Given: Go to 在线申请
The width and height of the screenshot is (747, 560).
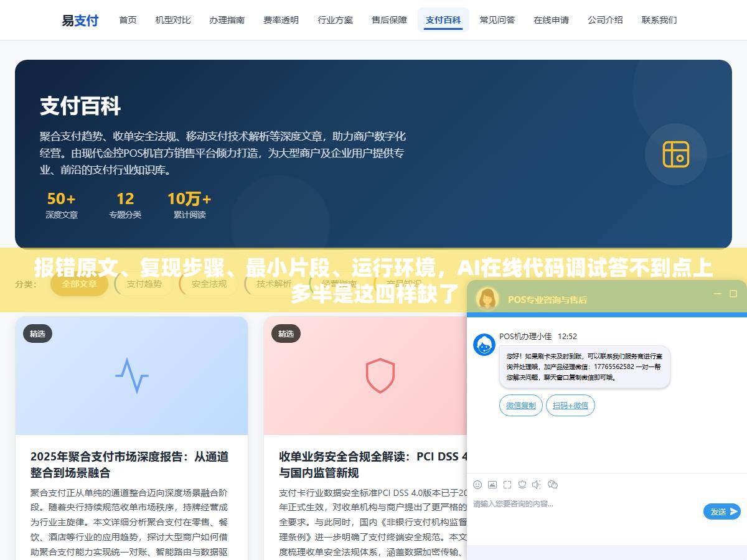Looking at the screenshot, I should [551, 20].
